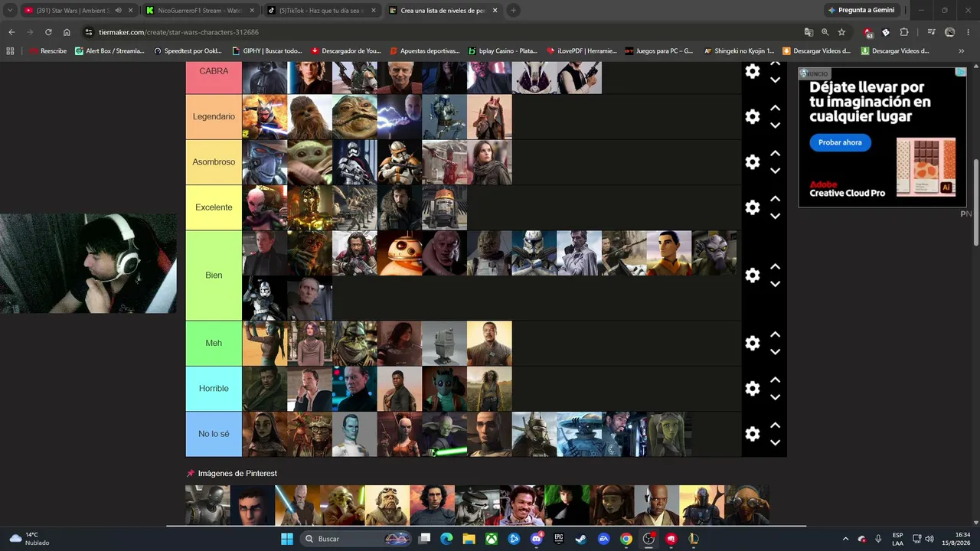Select the Bien tier label
The image size is (980, 551).
[x=214, y=275]
